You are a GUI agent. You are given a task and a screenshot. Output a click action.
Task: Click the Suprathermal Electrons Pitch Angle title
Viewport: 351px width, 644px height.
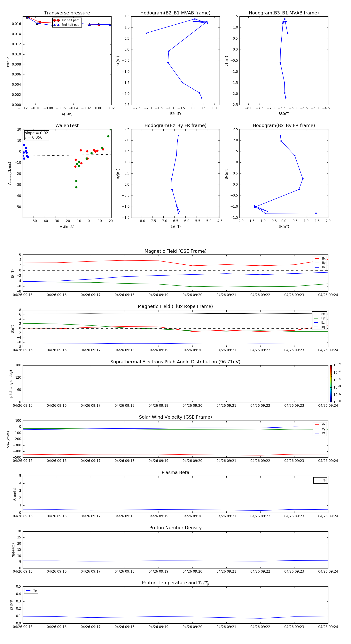click(175, 362)
